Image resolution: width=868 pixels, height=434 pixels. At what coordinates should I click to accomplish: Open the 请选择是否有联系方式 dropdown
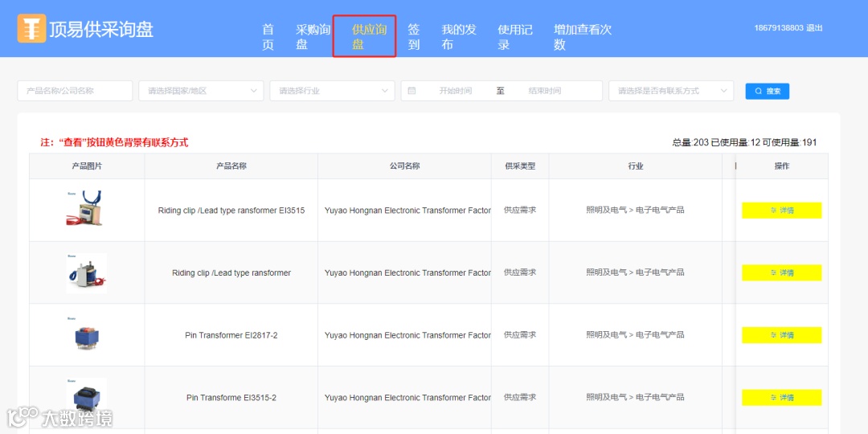[671, 91]
